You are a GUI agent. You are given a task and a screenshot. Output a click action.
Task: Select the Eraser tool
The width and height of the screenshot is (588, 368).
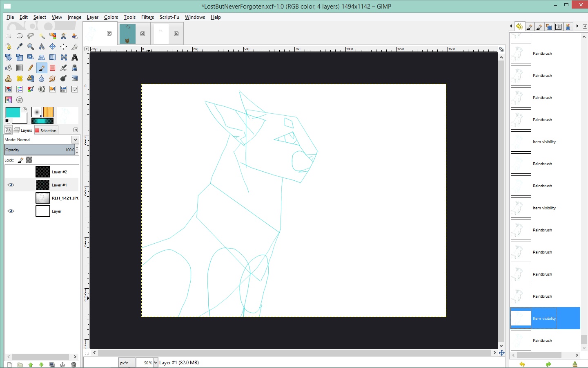[x=53, y=68]
